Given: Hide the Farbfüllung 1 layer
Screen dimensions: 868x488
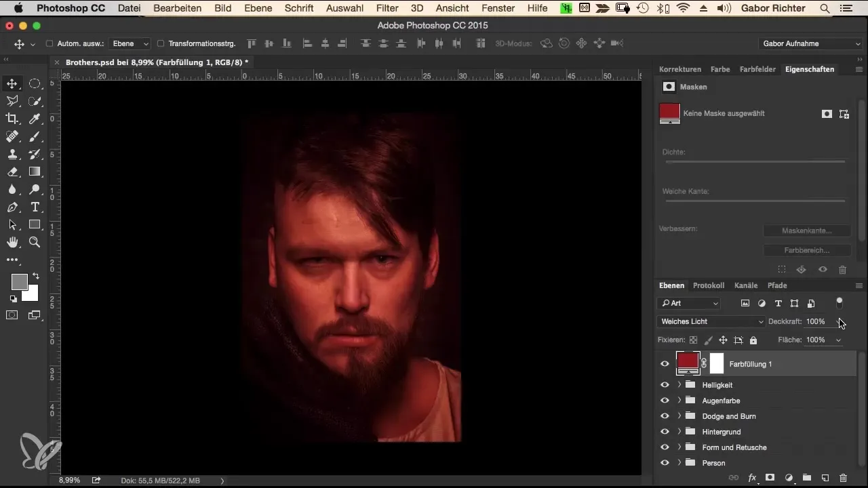Looking at the screenshot, I should 665,364.
